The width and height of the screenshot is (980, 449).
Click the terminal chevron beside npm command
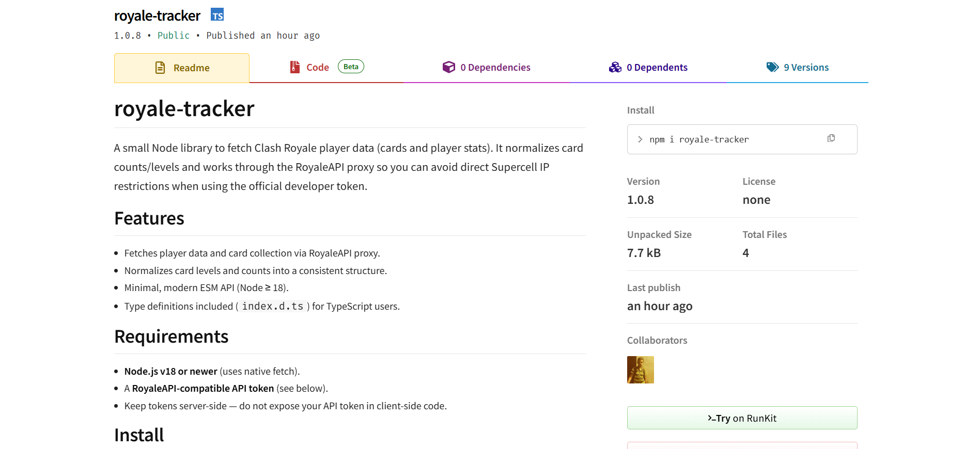coord(640,139)
